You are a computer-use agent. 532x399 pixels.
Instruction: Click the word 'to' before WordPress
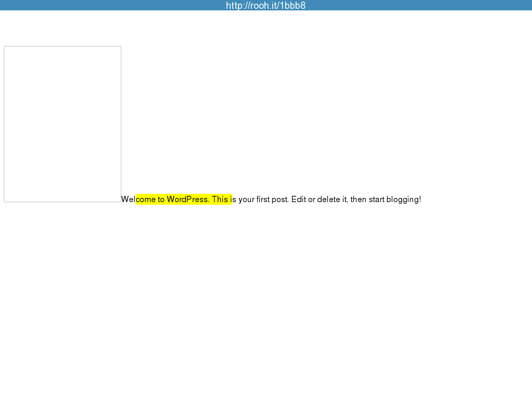click(x=162, y=199)
